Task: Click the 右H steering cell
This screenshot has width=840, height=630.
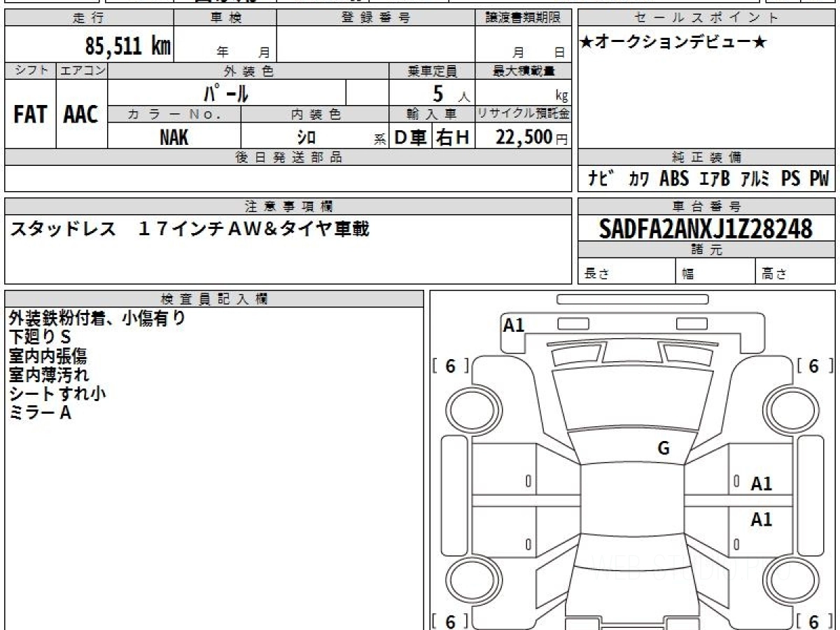Action: 453,137
